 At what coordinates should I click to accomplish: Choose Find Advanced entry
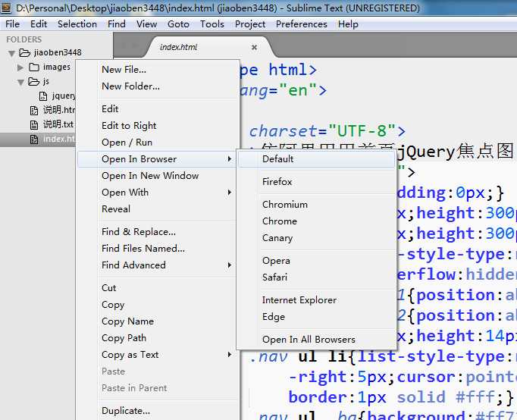[158, 265]
